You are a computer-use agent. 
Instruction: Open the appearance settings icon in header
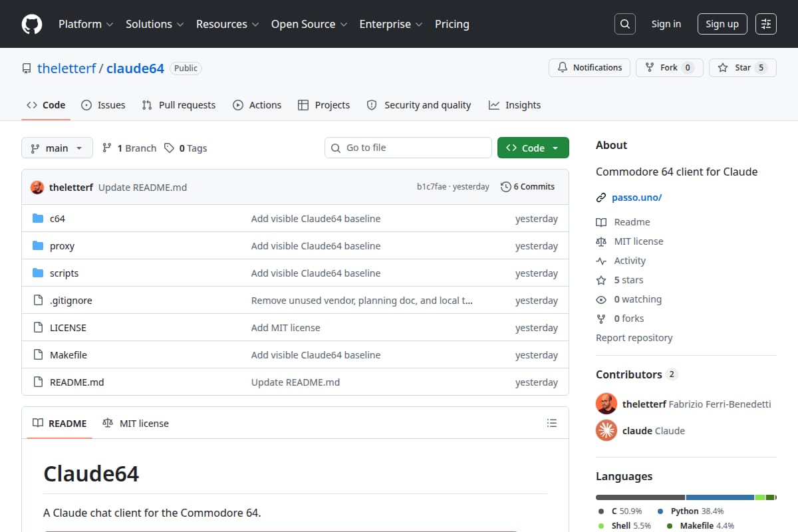point(766,24)
